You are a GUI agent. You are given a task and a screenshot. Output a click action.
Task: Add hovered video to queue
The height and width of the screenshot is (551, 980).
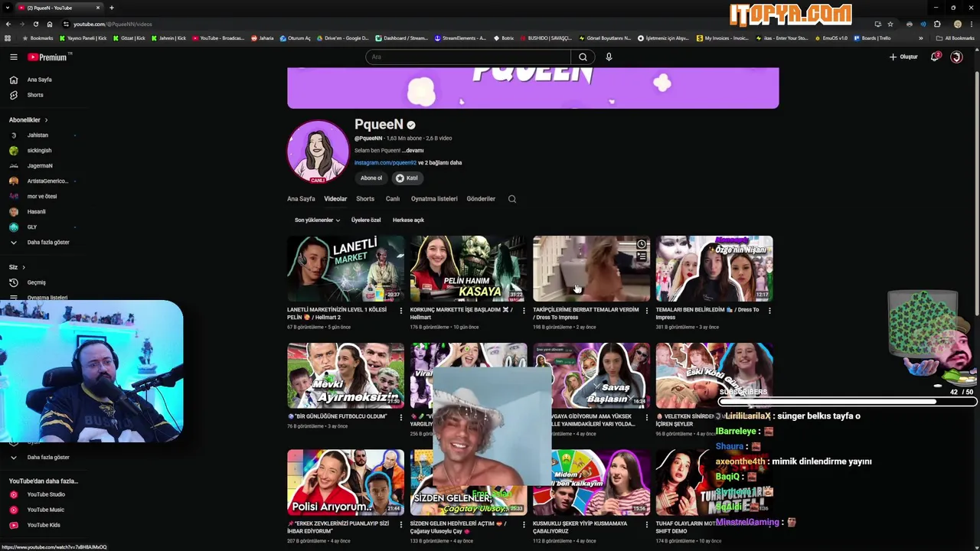point(642,257)
